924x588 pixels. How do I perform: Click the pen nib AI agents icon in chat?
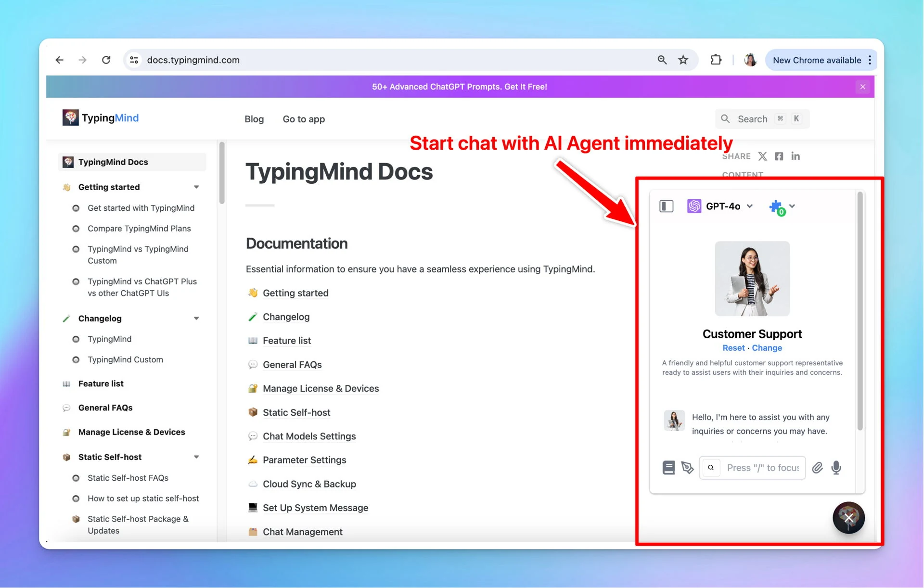pyautogui.click(x=688, y=468)
